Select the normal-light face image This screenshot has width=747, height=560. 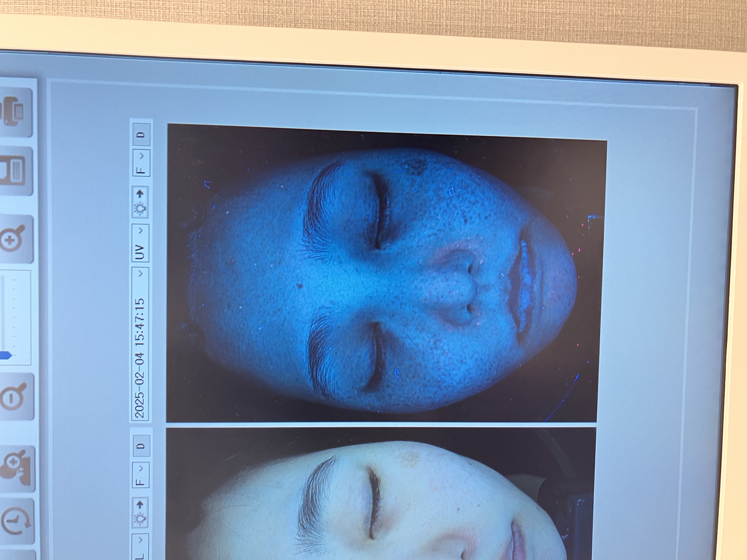pos(381,494)
